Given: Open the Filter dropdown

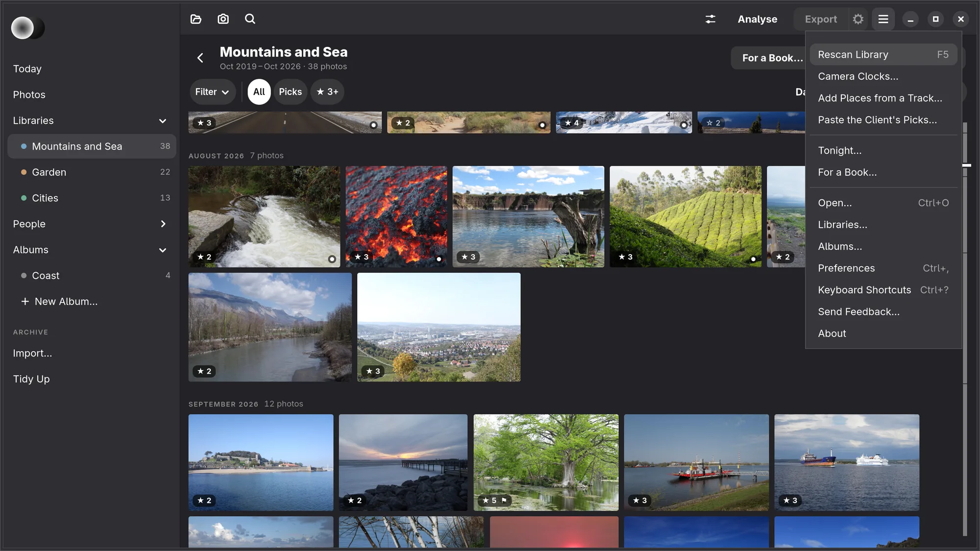Looking at the screenshot, I should point(212,92).
